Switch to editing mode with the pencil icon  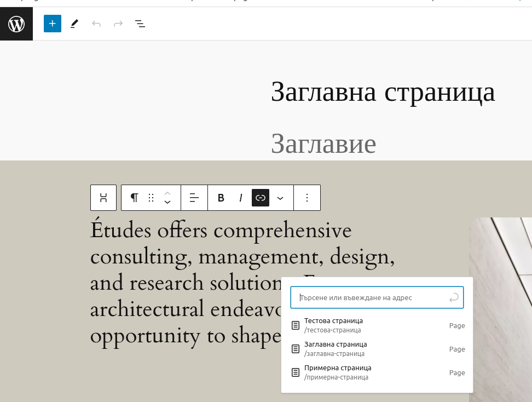pos(74,24)
